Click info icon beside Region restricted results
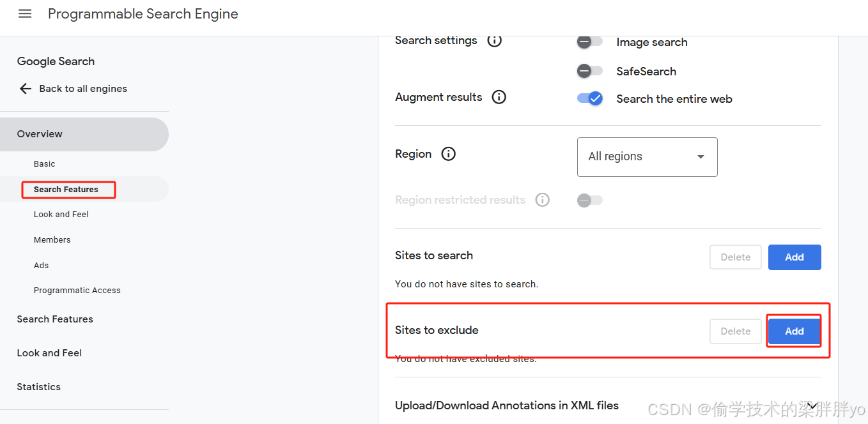The height and width of the screenshot is (424, 868). point(543,200)
